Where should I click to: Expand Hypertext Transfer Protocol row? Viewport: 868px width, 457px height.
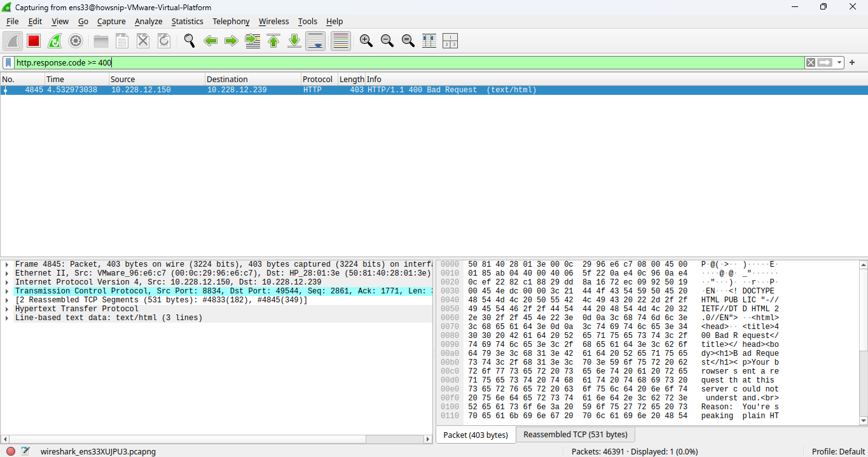coord(7,309)
